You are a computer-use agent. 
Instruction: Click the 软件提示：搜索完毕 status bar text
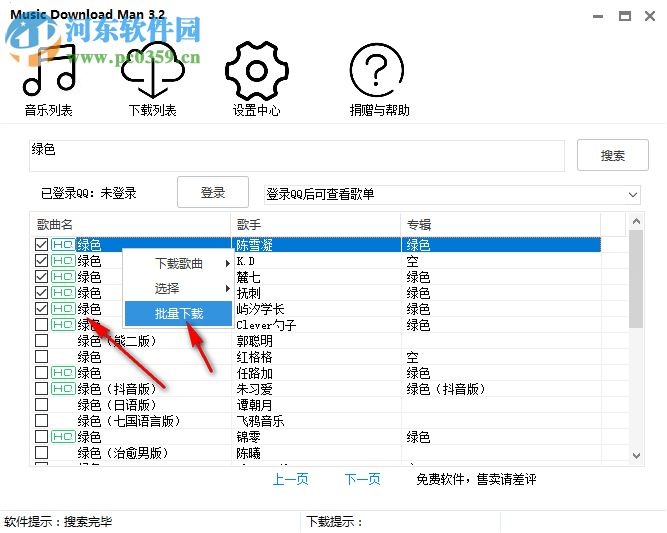coord(58,522)
